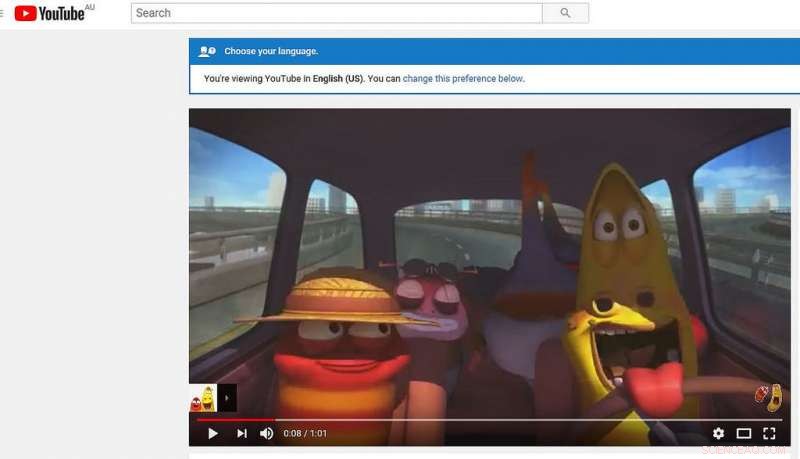
Task: Mute the video volume speaker icon
Action: pos(266,434)
